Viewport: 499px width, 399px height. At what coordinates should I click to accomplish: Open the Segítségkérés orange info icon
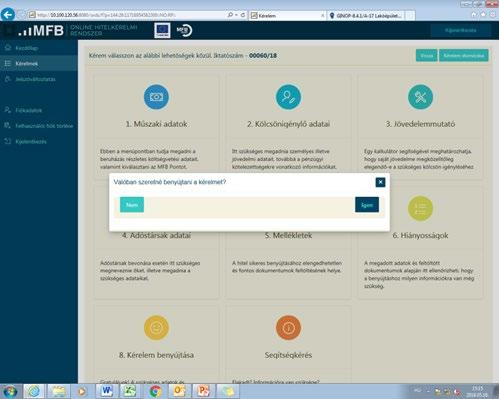pyautogui.click(x=288, y=328)
